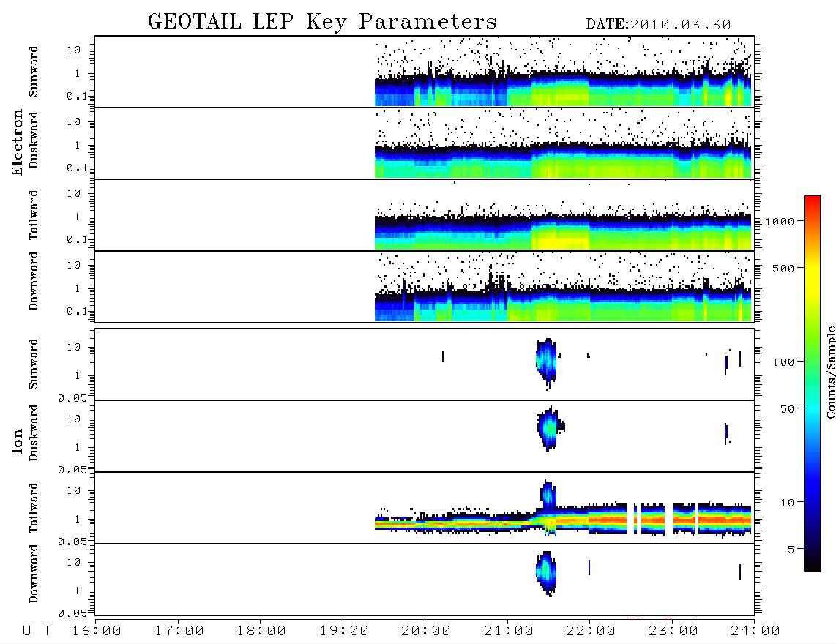Click the "23:00" time tick label

(673, 632)
